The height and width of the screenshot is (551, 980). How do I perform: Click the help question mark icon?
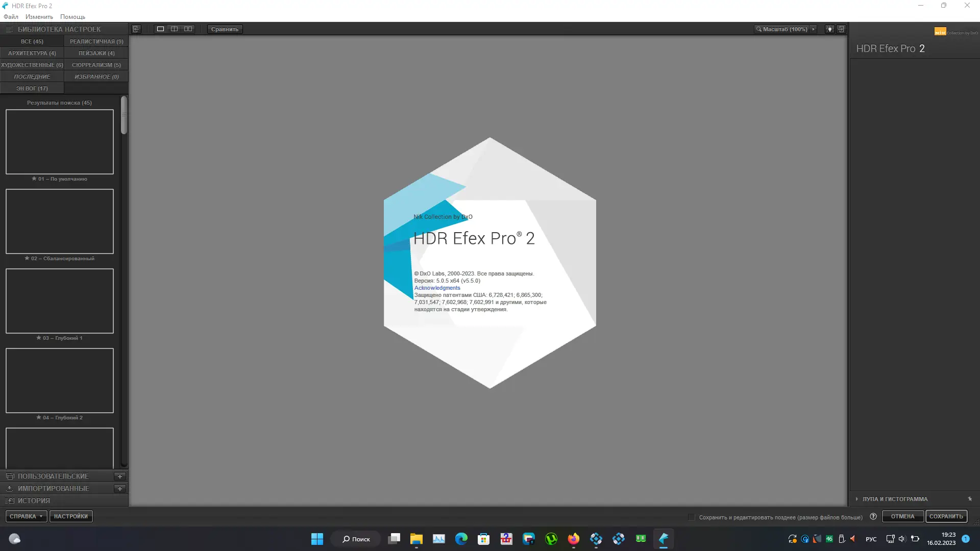click(873, 516)
